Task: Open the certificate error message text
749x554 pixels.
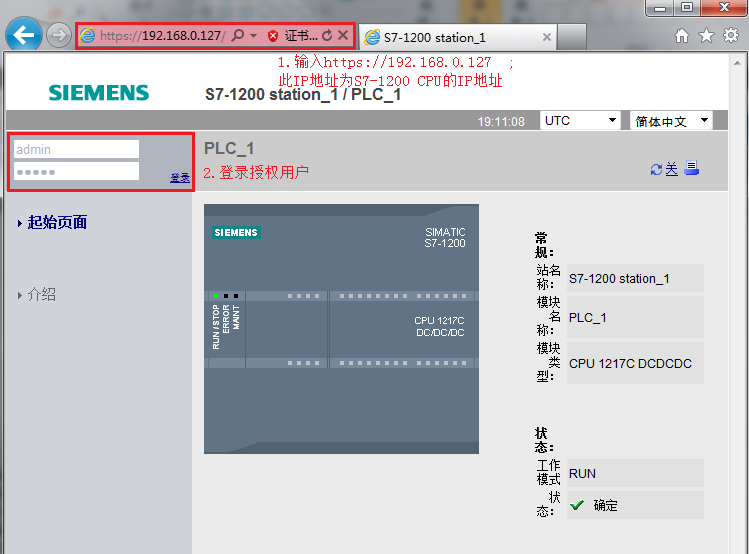Action: pyautogui.click(x=301, y=35)
